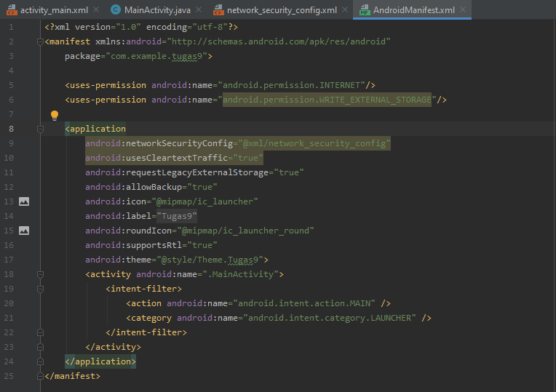Select the AndroidManifest.xml tab
Screen dimensions: 556x392
413,10
